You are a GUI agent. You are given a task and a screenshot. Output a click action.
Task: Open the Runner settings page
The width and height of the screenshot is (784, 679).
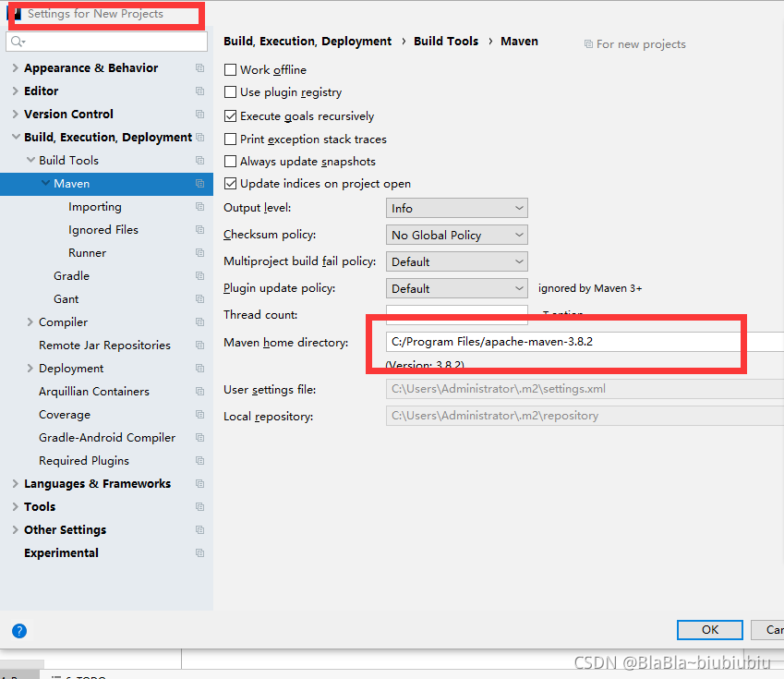pyautogui.click(x=87, y=253)
